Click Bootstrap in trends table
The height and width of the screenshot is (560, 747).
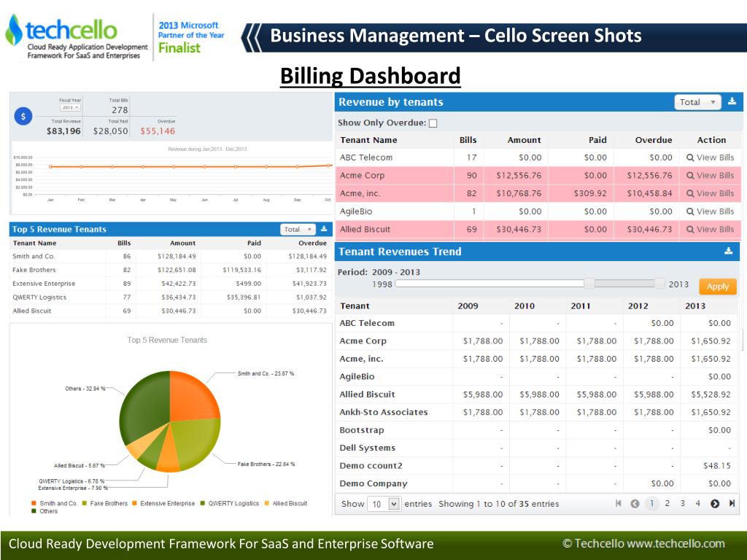[x=362, y=430]
